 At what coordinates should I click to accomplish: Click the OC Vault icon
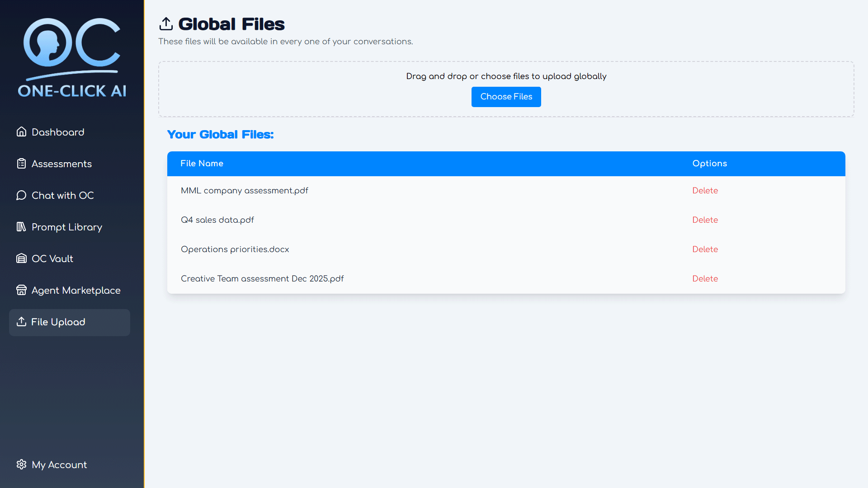[21, 258]
